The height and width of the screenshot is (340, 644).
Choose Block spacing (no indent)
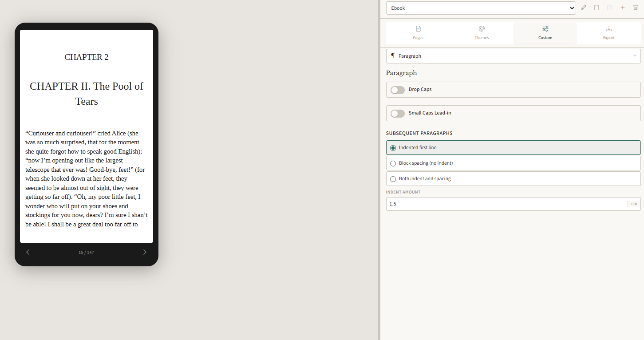(x=513, y=163)
